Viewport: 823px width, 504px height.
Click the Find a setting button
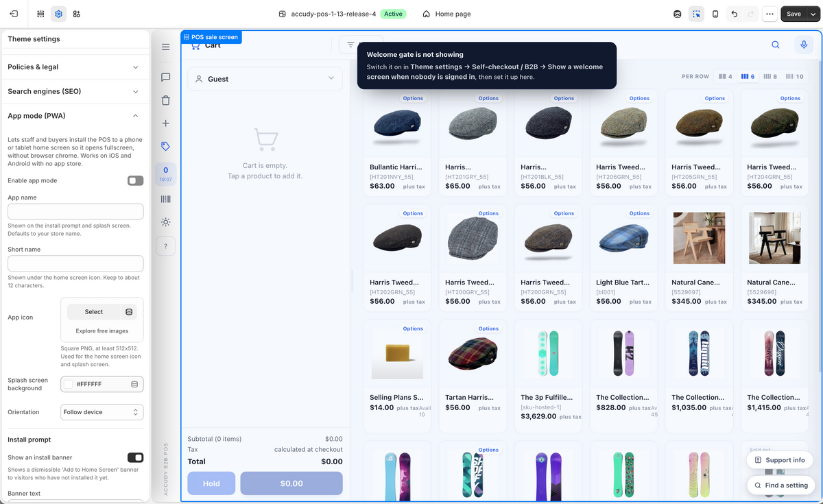point(780,485)
